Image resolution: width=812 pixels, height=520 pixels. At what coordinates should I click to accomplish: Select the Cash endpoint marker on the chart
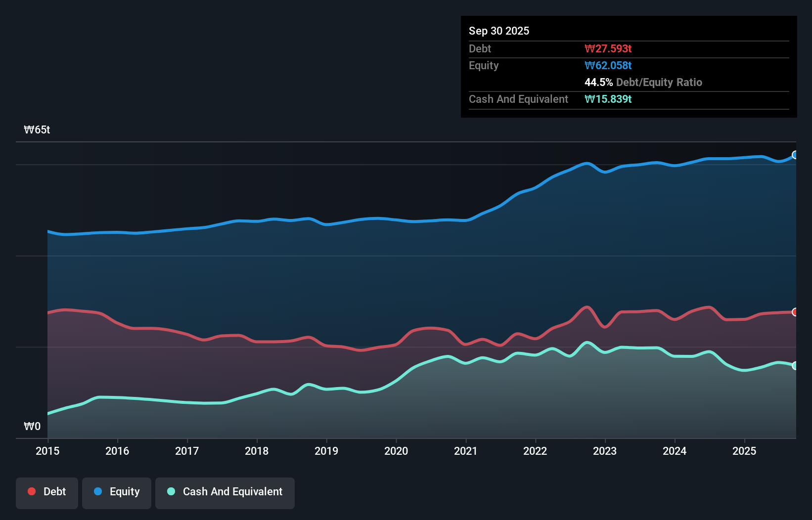coord(795,366)
